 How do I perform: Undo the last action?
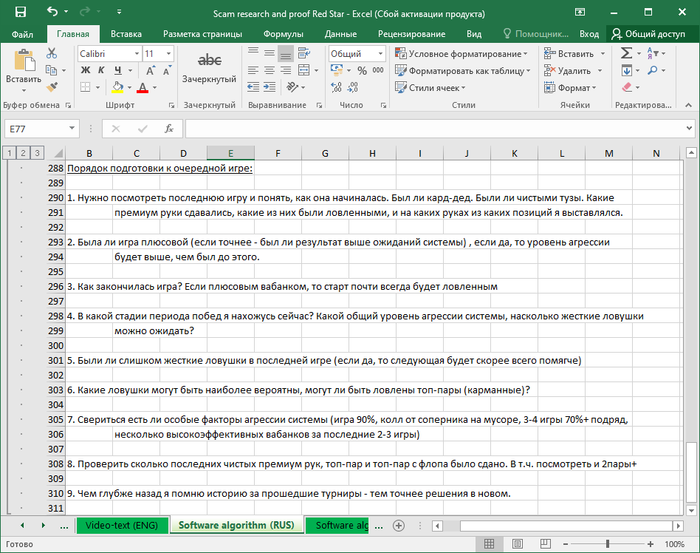pos(52,12)
